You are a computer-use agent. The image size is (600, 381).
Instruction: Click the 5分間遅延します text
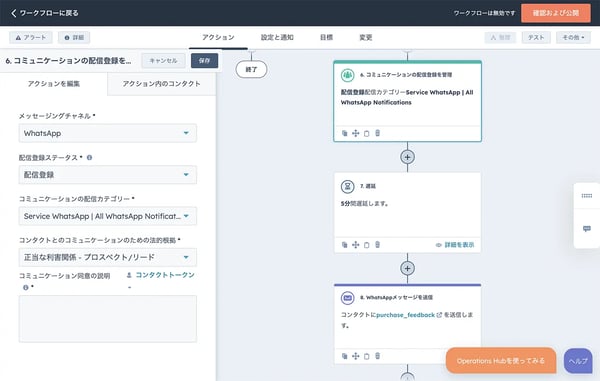(x=364, y=204)
